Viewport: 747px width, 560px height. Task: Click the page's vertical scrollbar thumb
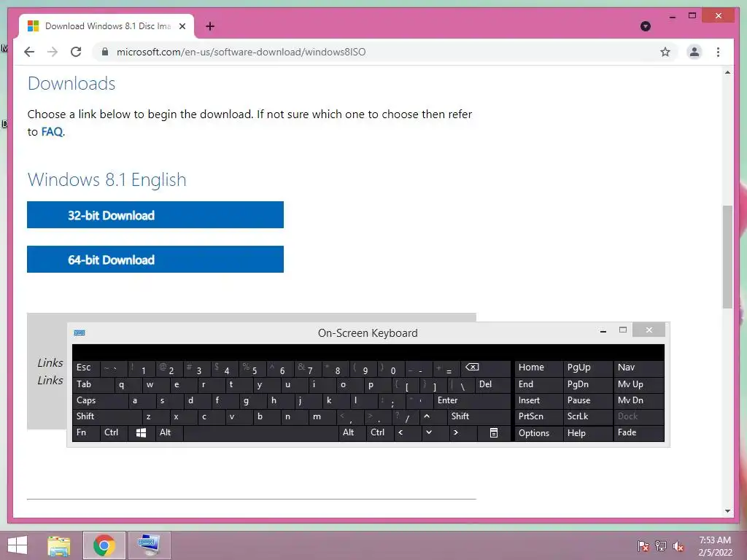(x=727, y=257)
